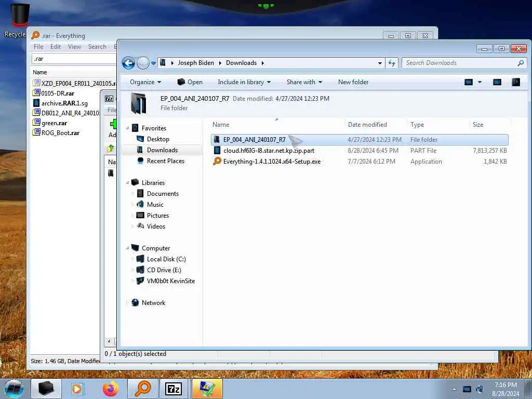
Task: Open VM0b0t KevinSite drive
Action: pos(170,281)
